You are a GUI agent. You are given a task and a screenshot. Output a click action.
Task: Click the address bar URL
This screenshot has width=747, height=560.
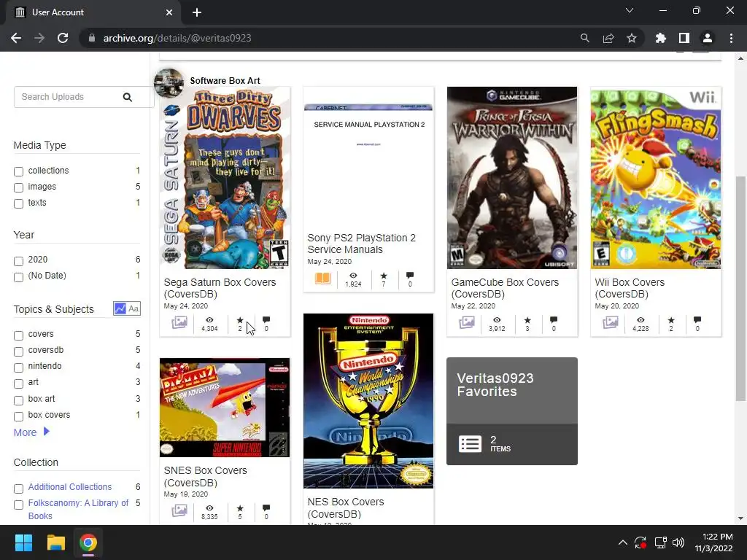click(177, 38)
